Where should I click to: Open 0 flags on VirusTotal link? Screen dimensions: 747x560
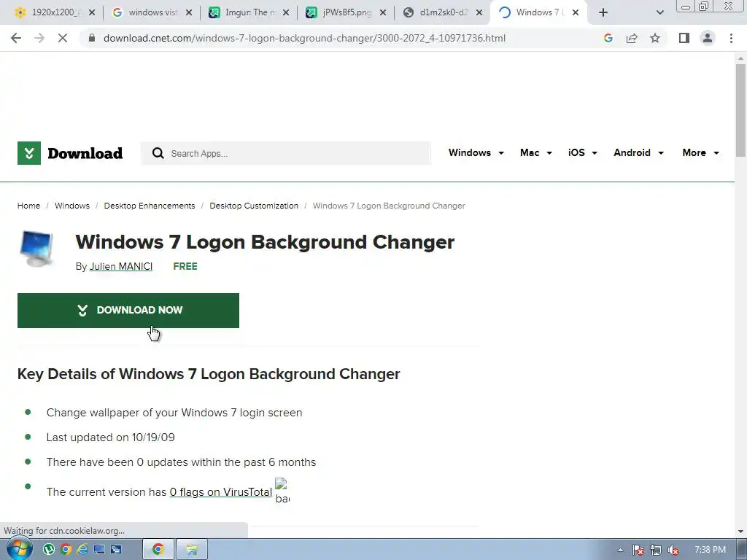(220, 492)
